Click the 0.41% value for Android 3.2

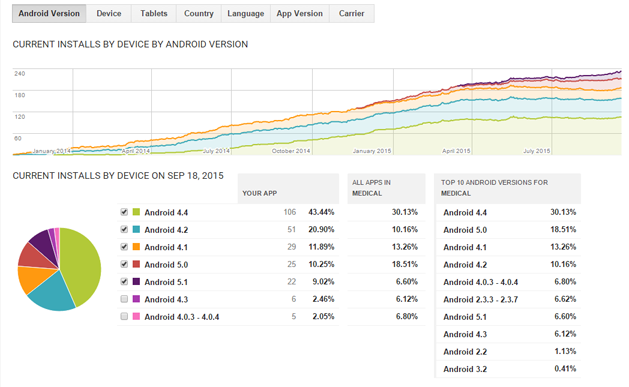(x=565, y=368)
